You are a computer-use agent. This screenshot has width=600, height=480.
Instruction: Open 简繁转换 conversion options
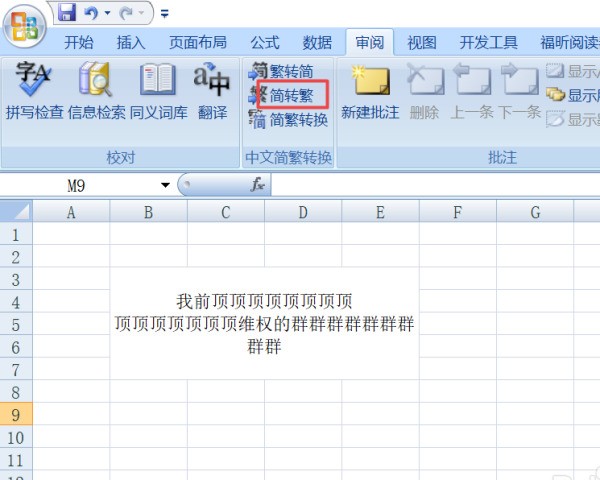[x=289, y=120]
